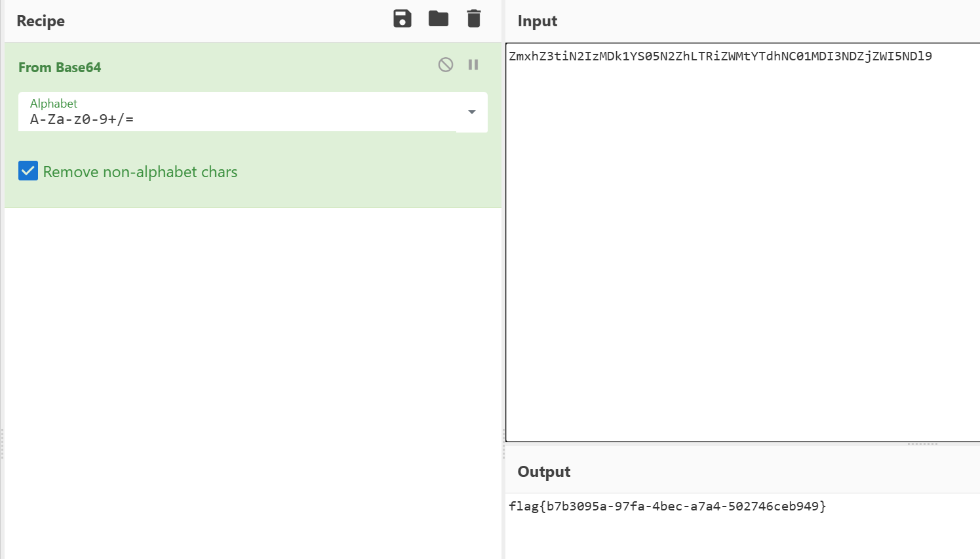Open the load recipe folder icon
The image size is (980, 559).
click(439, 19)
